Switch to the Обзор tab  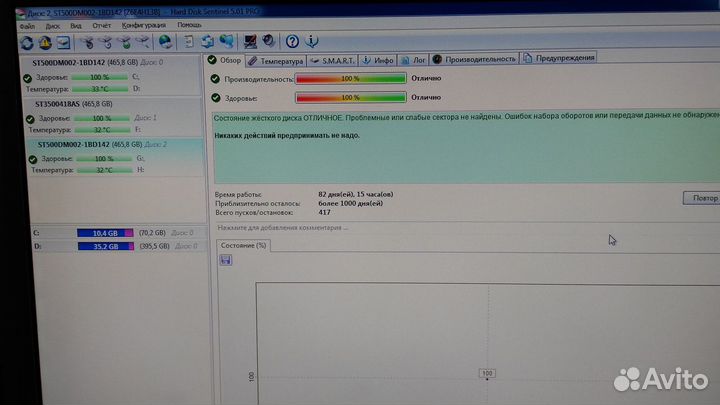coord(225,60)
